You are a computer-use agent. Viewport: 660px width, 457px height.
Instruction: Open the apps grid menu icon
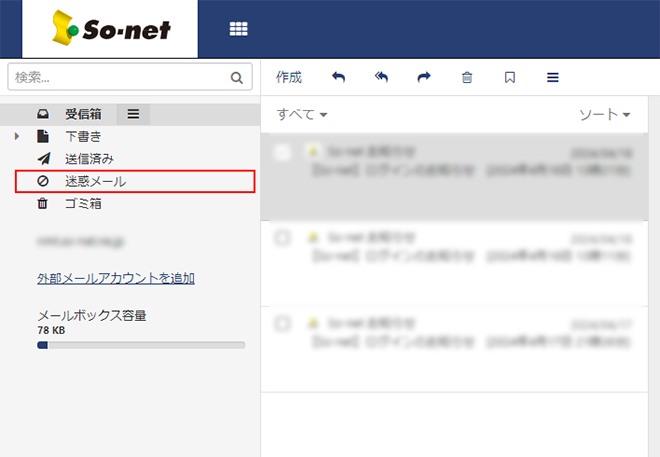click(238, 29)
